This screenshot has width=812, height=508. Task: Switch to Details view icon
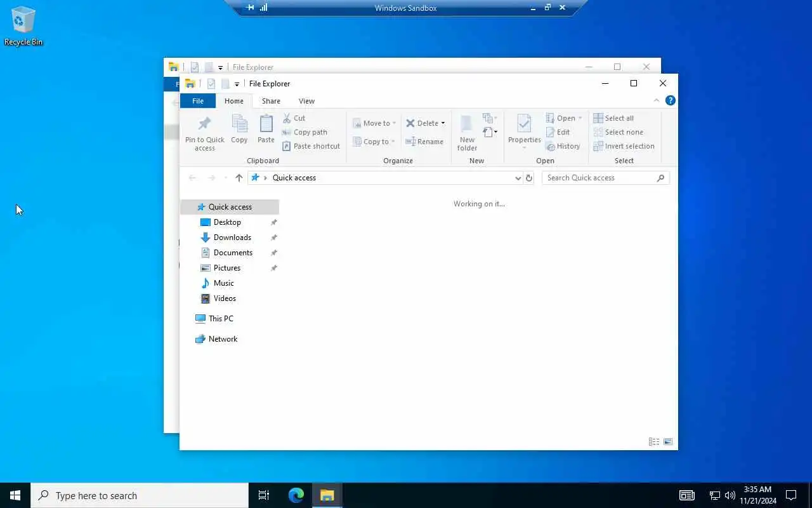coord(654,442)
